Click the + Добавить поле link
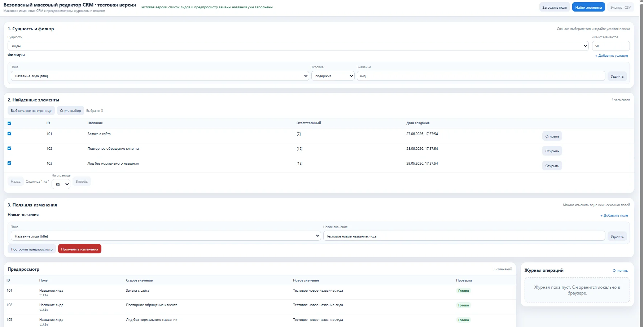The width and height of the screenshot is (644, 327). [614, 215]
